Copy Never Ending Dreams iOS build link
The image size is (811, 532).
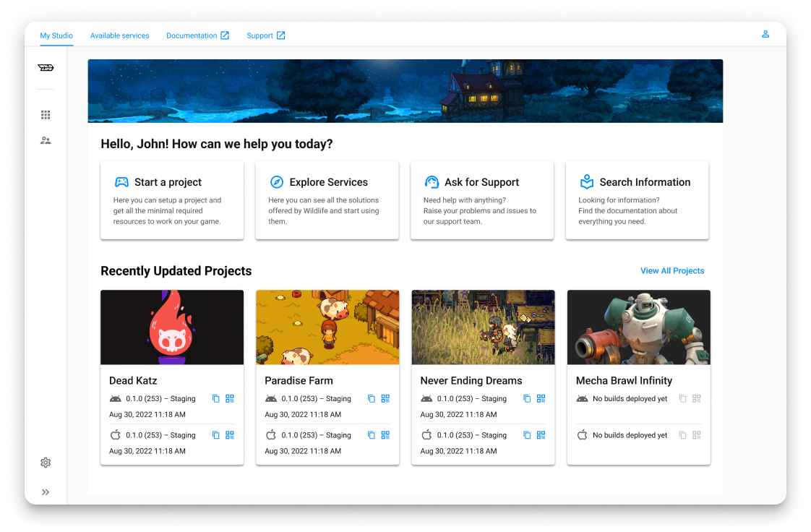click(527, 435)
